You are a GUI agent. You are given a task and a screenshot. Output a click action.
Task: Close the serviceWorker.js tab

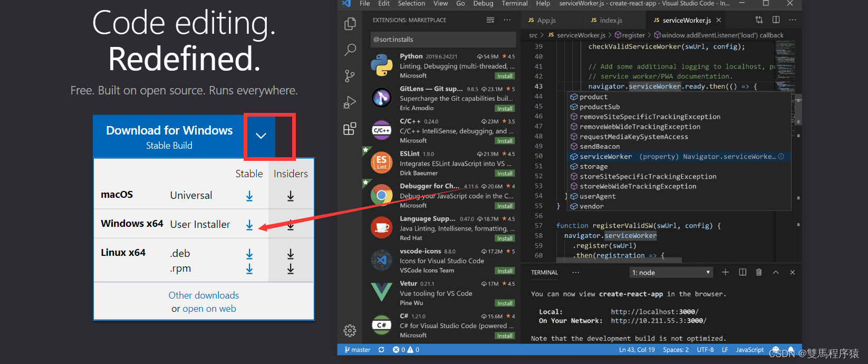click(x=718, y=20)
